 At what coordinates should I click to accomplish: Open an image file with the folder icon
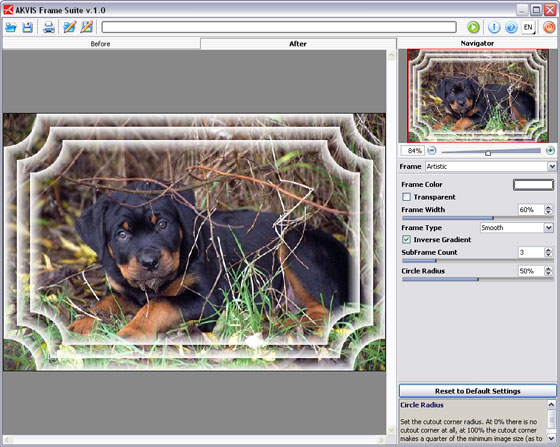11,27
